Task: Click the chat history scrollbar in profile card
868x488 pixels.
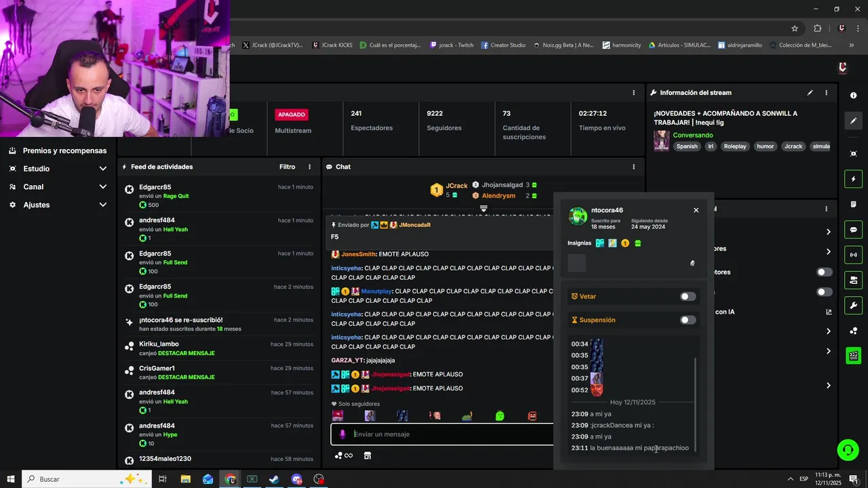Action: coord(695,403)
